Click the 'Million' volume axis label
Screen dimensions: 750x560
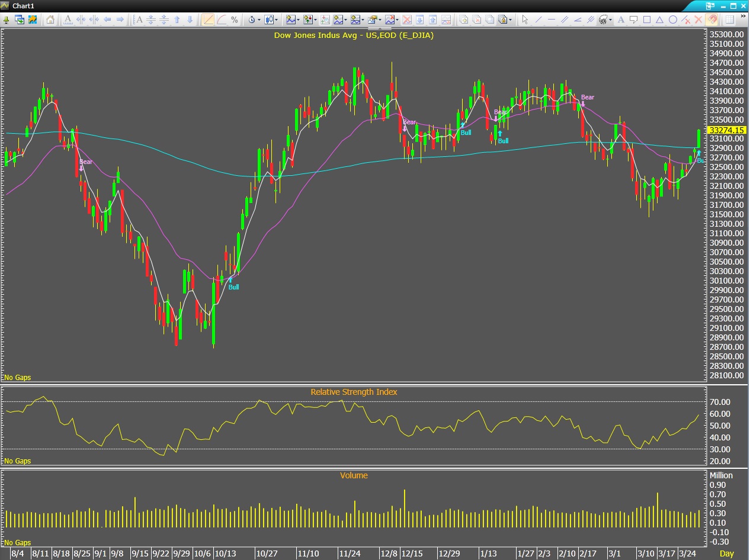[721, 475]
